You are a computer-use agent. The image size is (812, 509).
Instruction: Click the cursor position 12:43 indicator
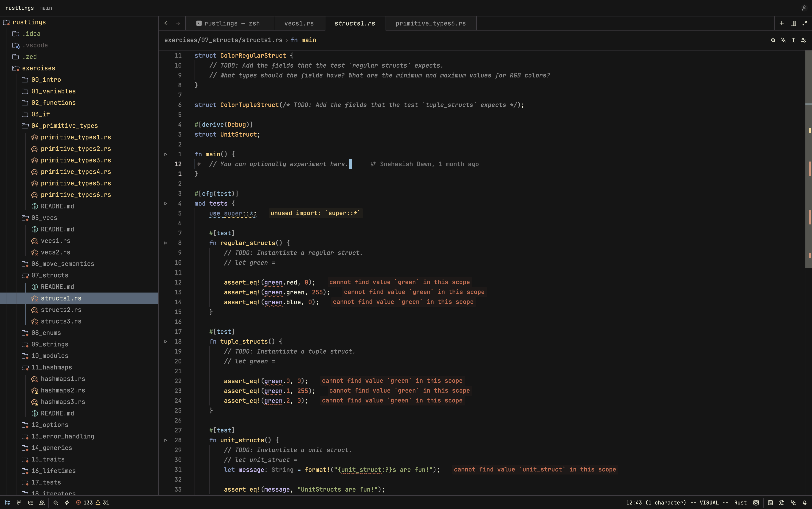point(656,503)
